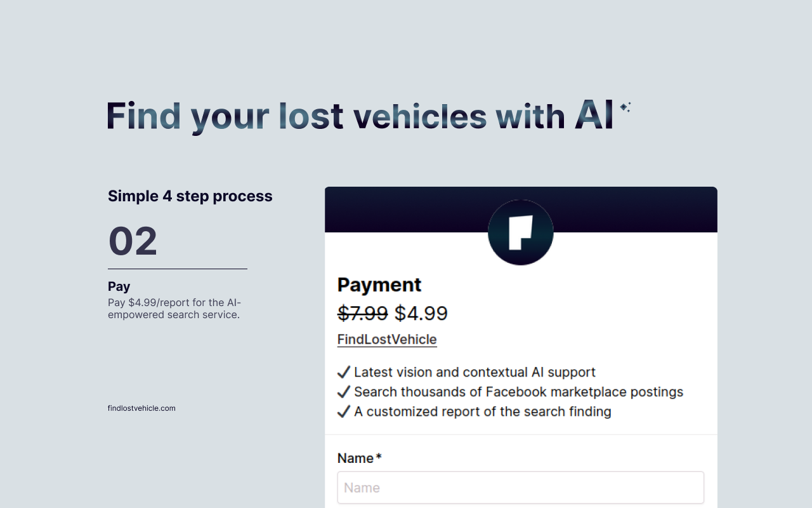Click the Simple 4 step process heading
This screenshot has width=812, height=508.
[190, 196]
